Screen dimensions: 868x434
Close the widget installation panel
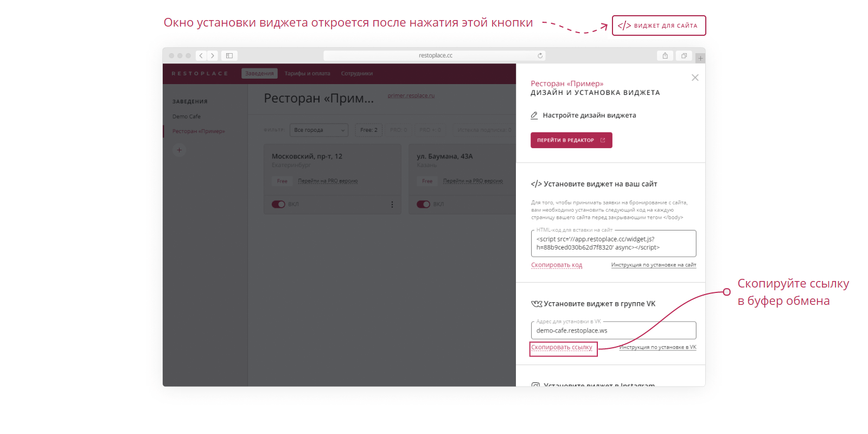click(695, 78)
